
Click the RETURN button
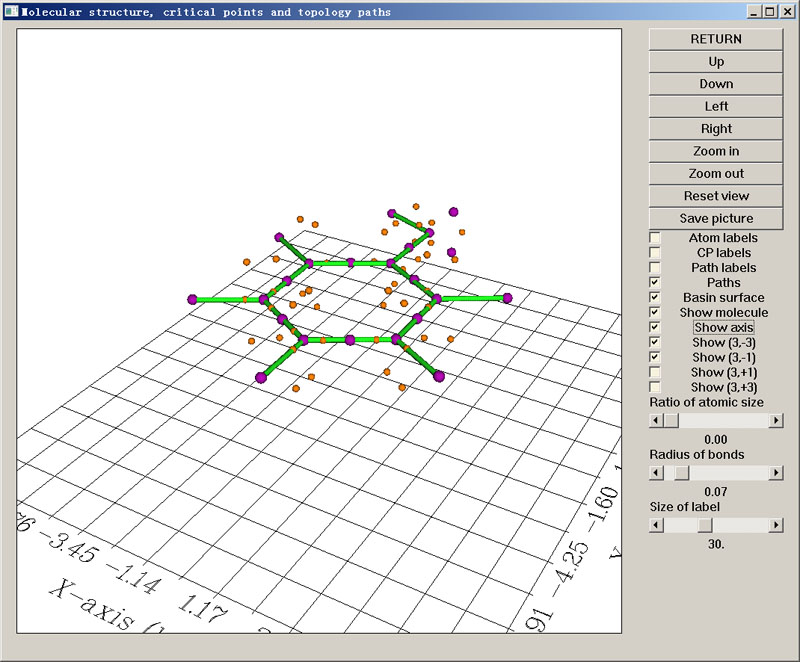716,39
